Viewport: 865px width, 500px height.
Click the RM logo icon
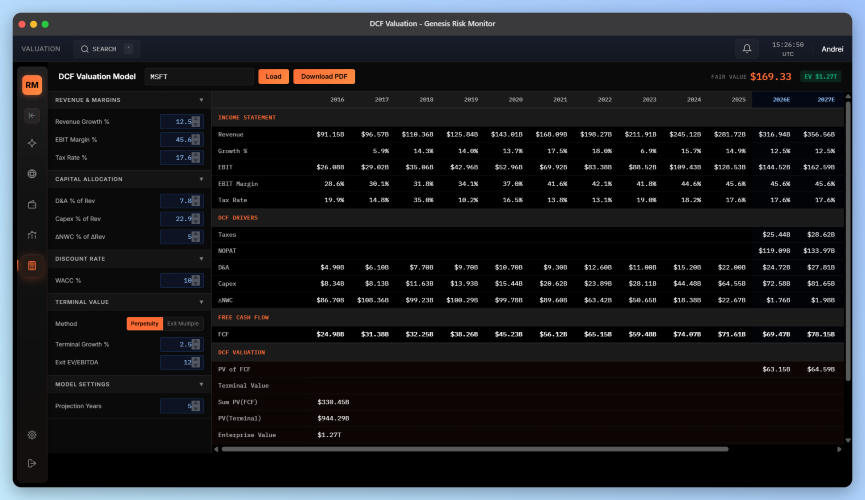(32, 85)
